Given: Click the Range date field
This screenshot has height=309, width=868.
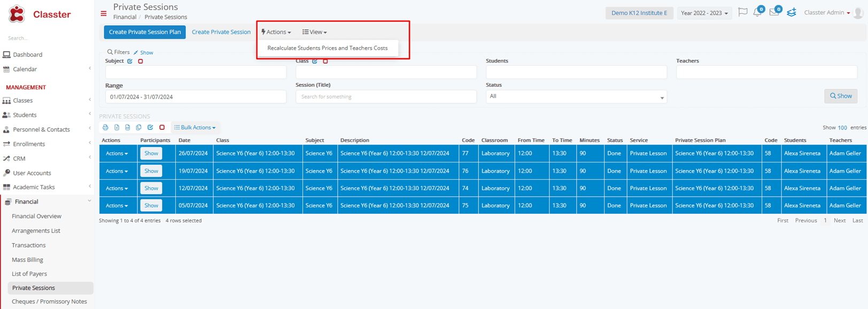Looking at the screenshot, I should point(196,97).
